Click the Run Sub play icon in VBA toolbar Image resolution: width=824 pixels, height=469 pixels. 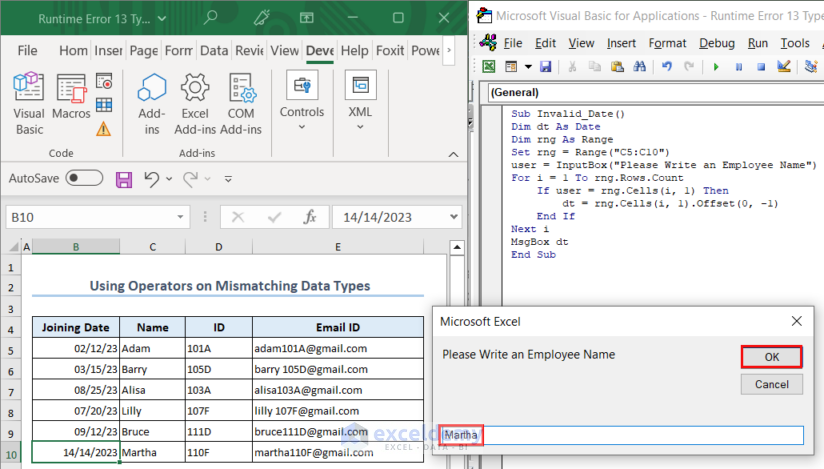715,67
